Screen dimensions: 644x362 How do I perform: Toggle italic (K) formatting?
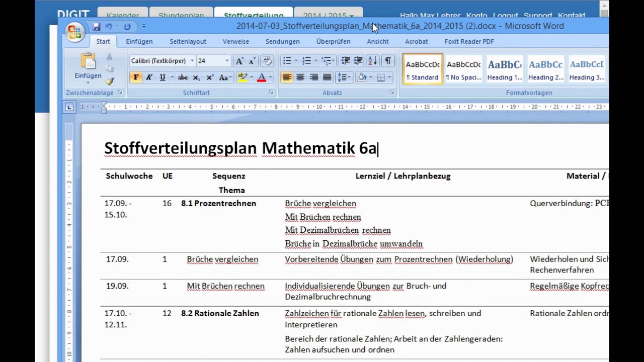149,77
